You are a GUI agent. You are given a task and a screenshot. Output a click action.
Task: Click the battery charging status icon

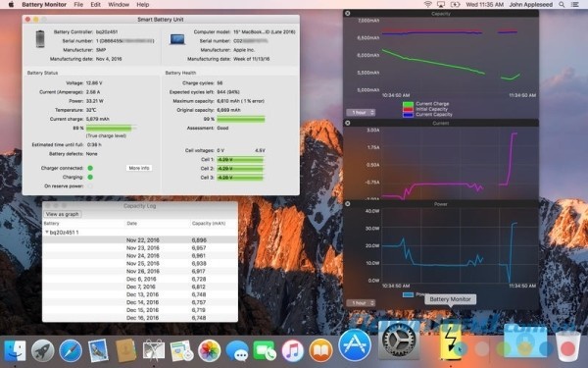455,5
